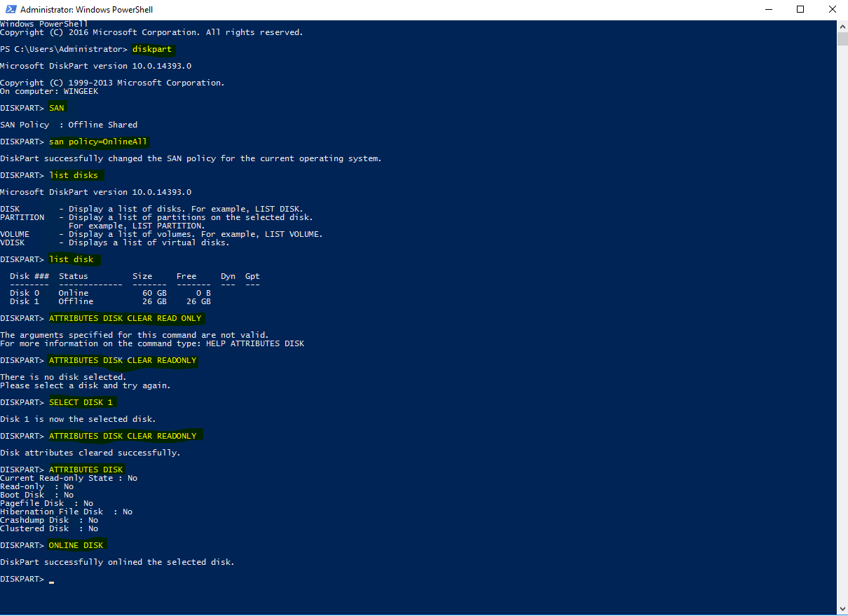Click the "Administrator: Windows PowerShell" title text
Image resolution: width=848 pixels, height=616 pixels.
click(86, 10)
